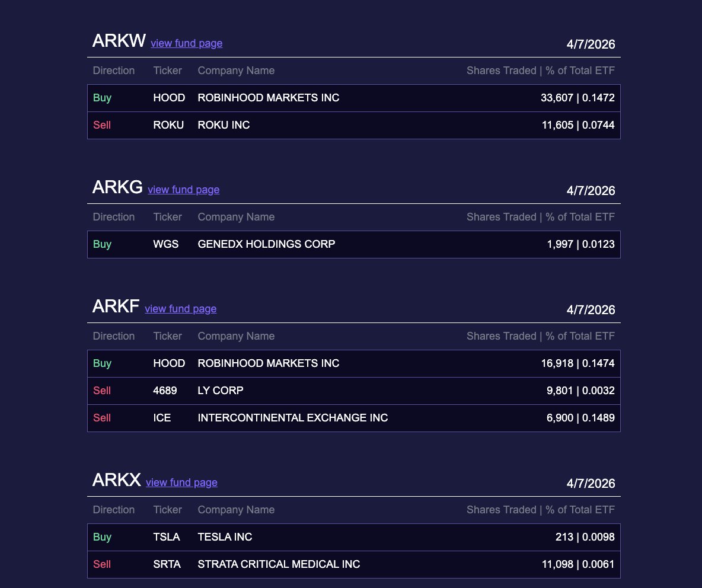Click the ARKW Direction column header
The height and width of the screenshot is (588, 702).
click(x=114, y=71)
